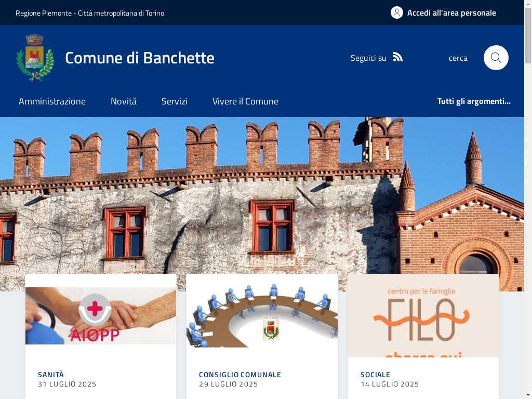
Task: Click the Banchette coat of arms logo
Action: 35,58
